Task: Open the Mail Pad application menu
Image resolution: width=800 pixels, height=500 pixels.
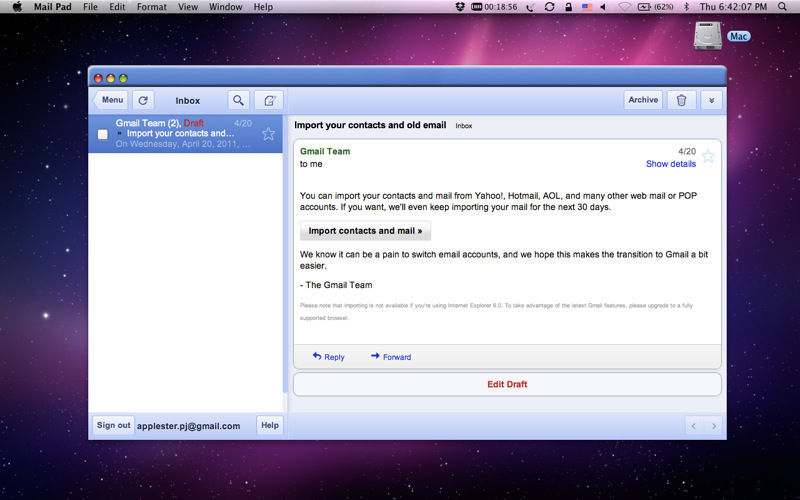Action: click(53, 7)
